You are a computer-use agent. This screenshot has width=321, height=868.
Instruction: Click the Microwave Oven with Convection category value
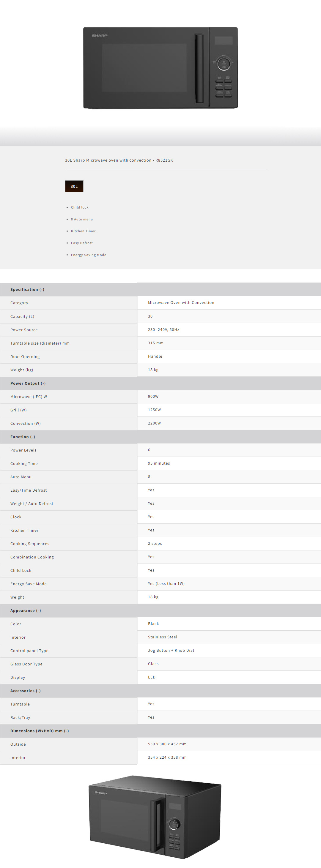(181, 303)
